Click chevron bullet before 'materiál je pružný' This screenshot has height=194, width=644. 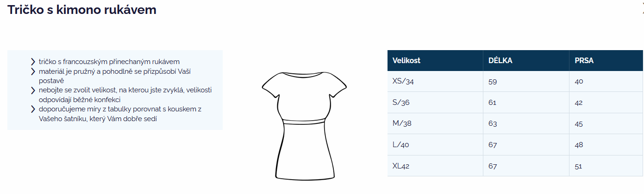point(33,71)
